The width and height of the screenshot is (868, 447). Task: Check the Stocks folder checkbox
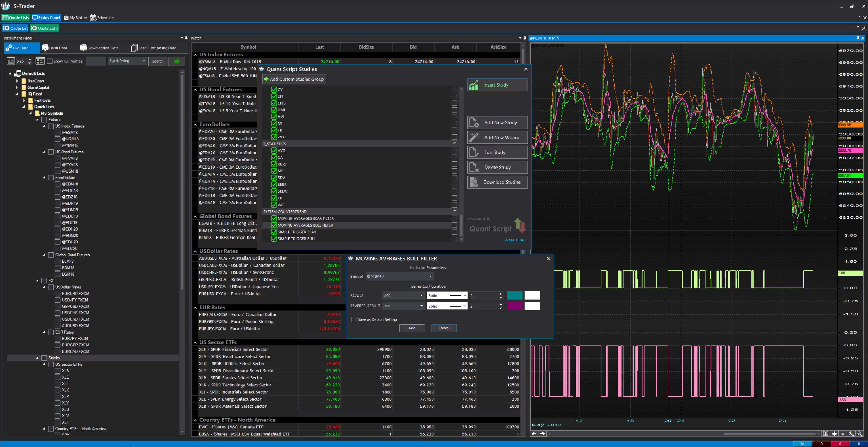point(44,358)
